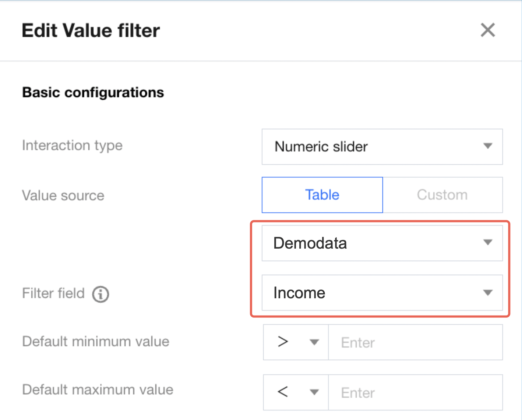
Task: Click the arrow beside the greater-than operator
Action: [x=314, y=342]
